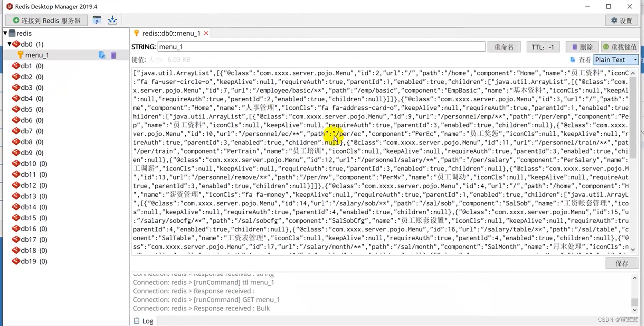
Task: Click log line 'ttl menu_1' command
Action: coord(204,282)
